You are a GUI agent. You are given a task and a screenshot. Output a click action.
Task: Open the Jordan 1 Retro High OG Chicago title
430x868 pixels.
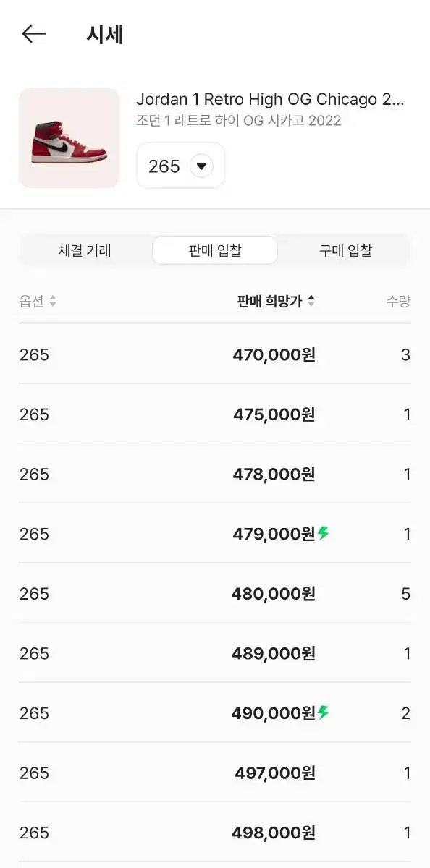pyautogui.click(x=270, y=99)
